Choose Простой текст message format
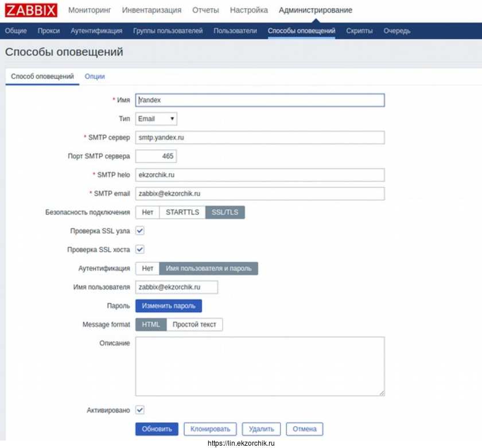This screenshot has height=448, width=482. tap(195, 325)
